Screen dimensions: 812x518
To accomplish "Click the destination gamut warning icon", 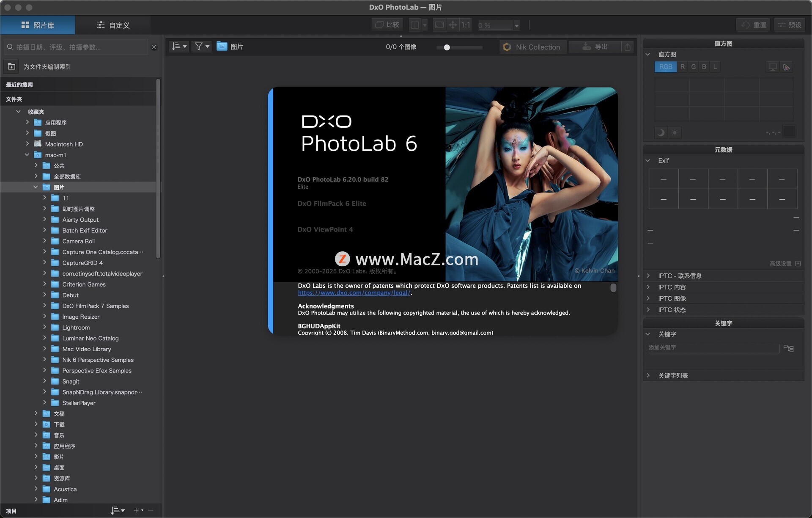I will click(x=787, y=67).
